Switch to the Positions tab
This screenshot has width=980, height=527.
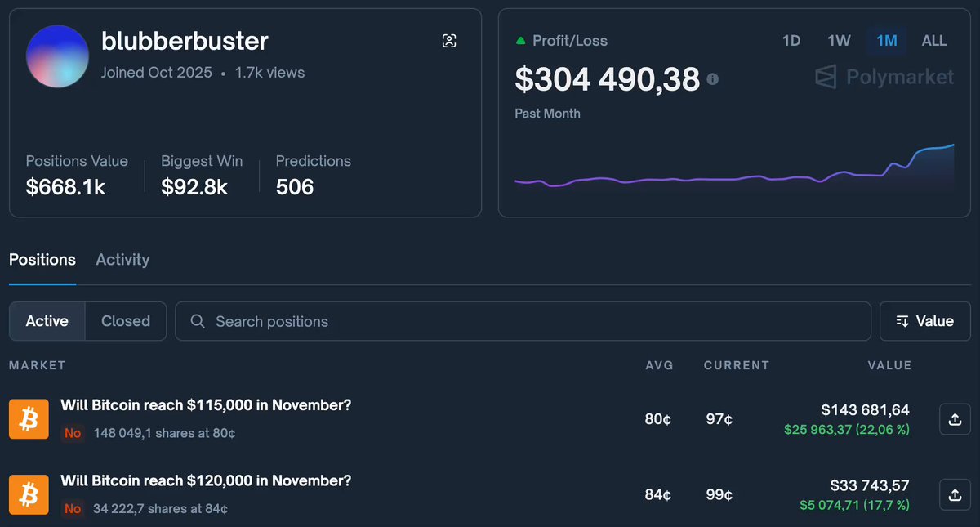[42, 260]
